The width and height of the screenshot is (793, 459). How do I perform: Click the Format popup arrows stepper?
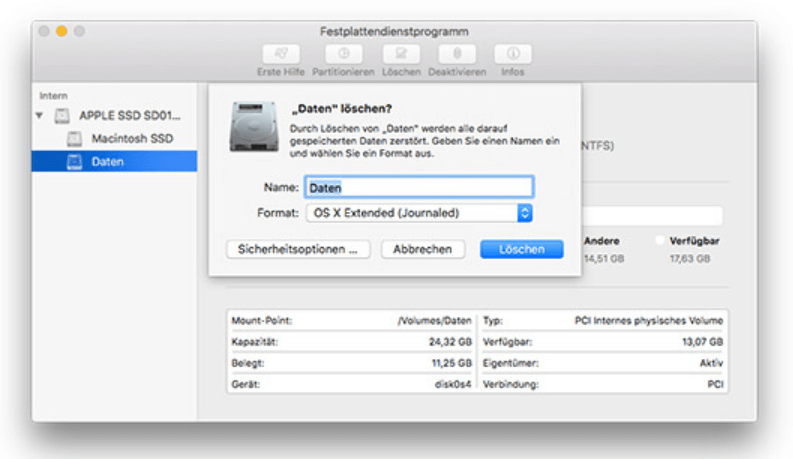tap(525, 213)
